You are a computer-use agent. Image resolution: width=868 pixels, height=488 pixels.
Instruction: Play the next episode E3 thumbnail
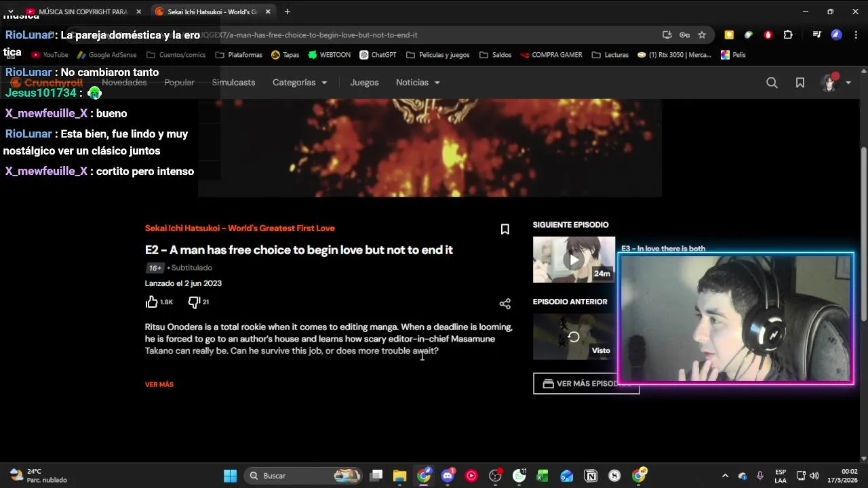click(574, 260)
